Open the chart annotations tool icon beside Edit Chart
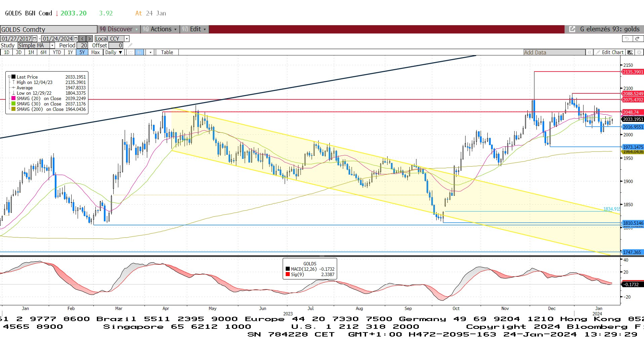Screen dimensions: 644x353 click(x=630, y=52)
